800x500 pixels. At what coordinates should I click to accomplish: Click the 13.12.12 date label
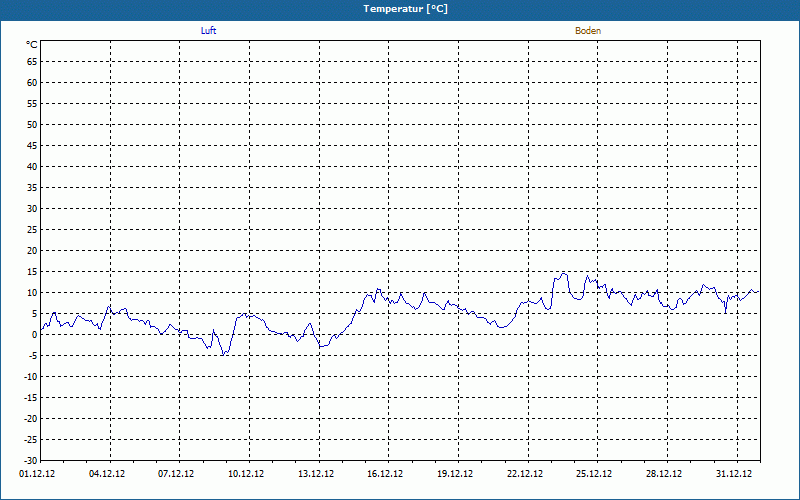(x=316, y=474)
